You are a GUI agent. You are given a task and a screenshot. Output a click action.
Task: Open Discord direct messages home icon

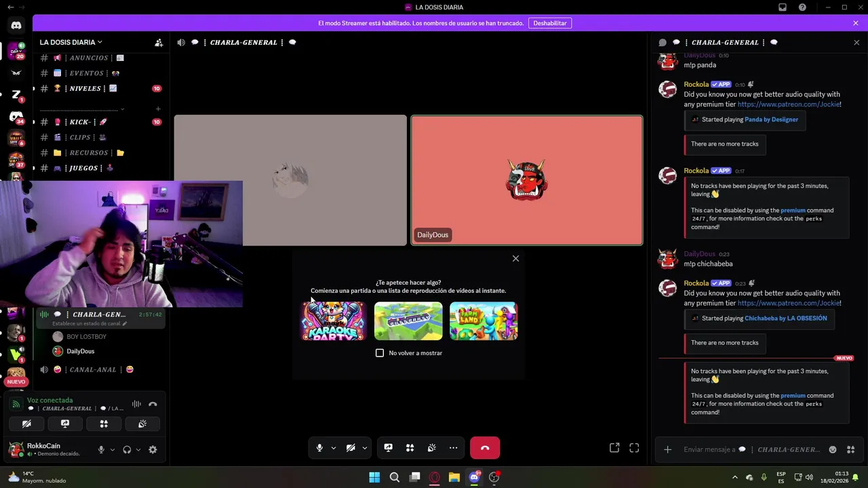[16, 25]
